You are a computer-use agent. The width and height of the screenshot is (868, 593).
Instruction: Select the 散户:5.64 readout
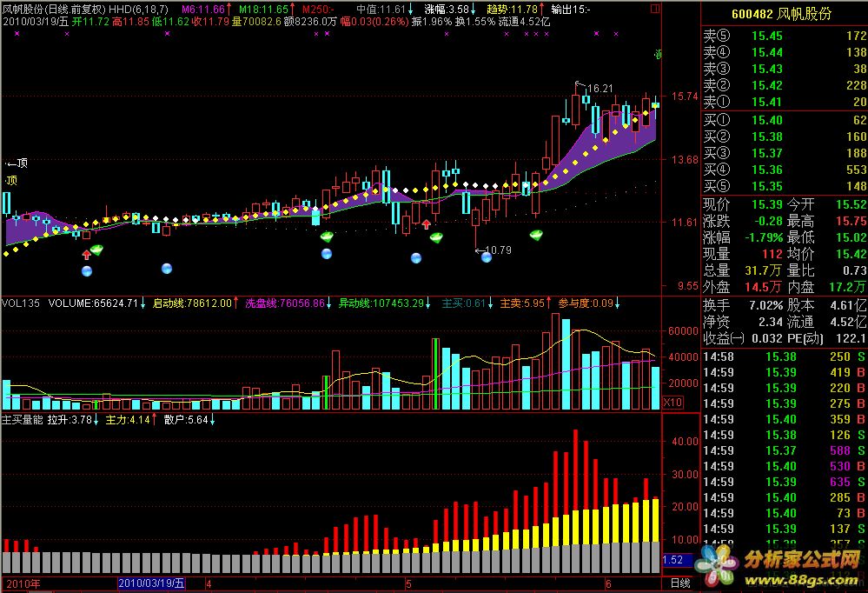189,419
